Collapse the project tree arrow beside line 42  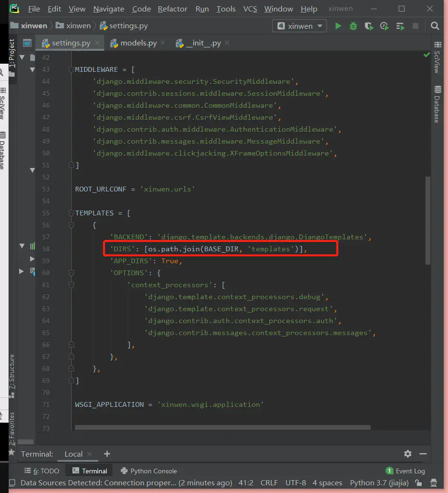point(22,57)
